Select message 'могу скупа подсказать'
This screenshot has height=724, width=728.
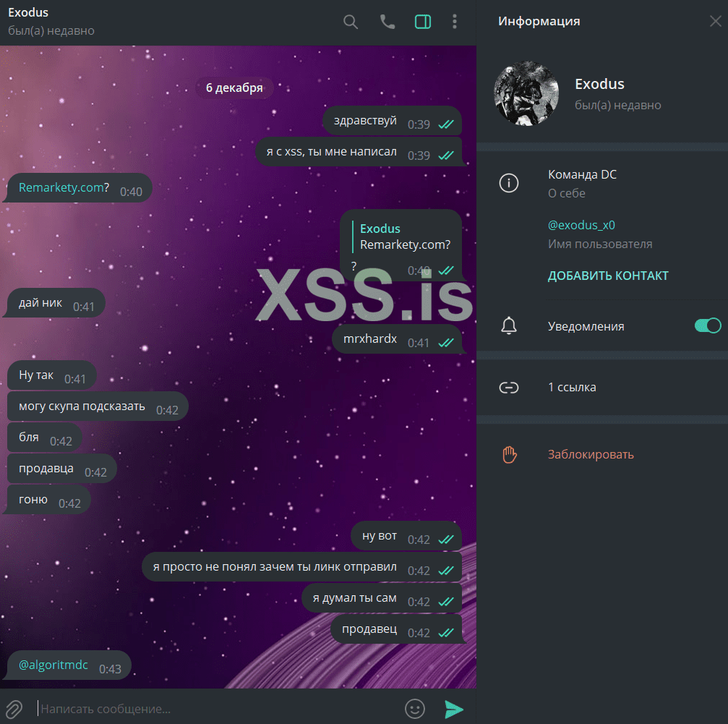pos(98,406)
